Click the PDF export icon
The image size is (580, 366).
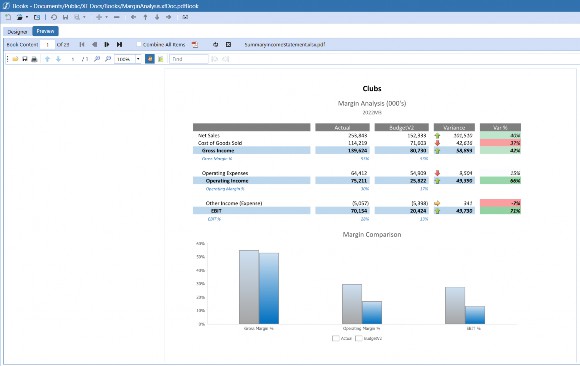[195, 45]
